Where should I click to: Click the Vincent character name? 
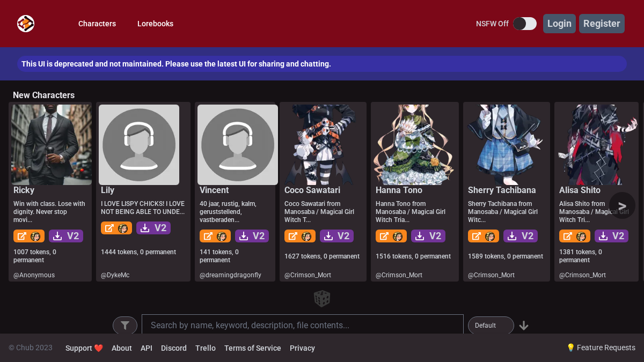pos(214,190)
